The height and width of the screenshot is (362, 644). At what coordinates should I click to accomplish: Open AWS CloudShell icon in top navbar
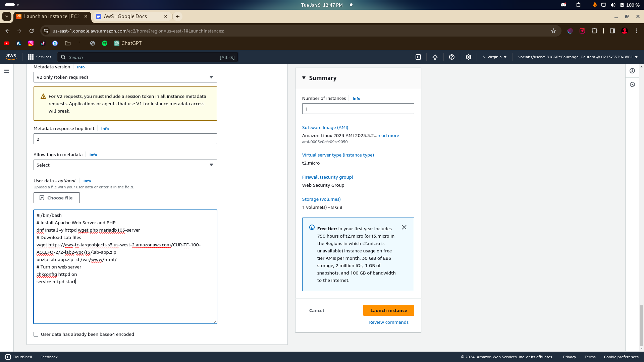(x=418, y=57)
